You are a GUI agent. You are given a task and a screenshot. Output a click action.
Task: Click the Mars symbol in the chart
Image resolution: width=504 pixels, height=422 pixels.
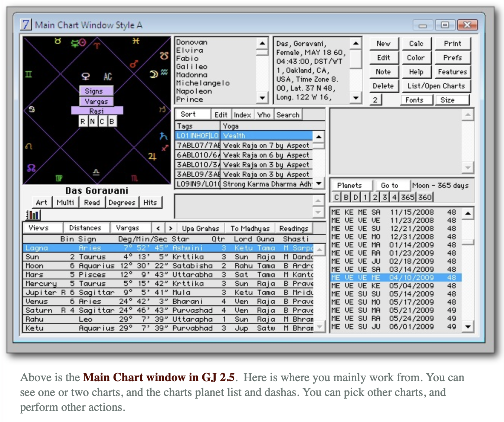click(x=134, y=64)
